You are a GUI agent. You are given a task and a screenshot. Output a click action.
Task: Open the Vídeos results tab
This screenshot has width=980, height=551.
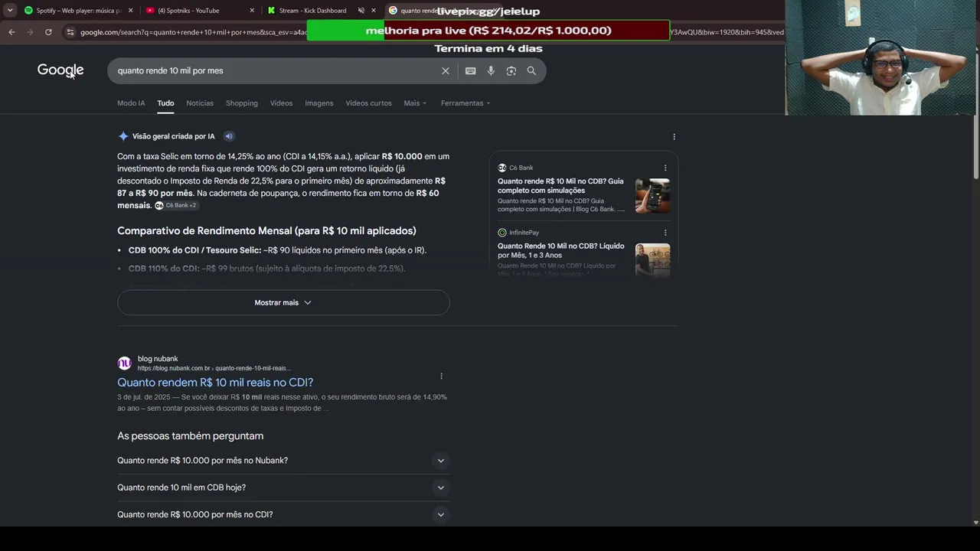point(281,103)
